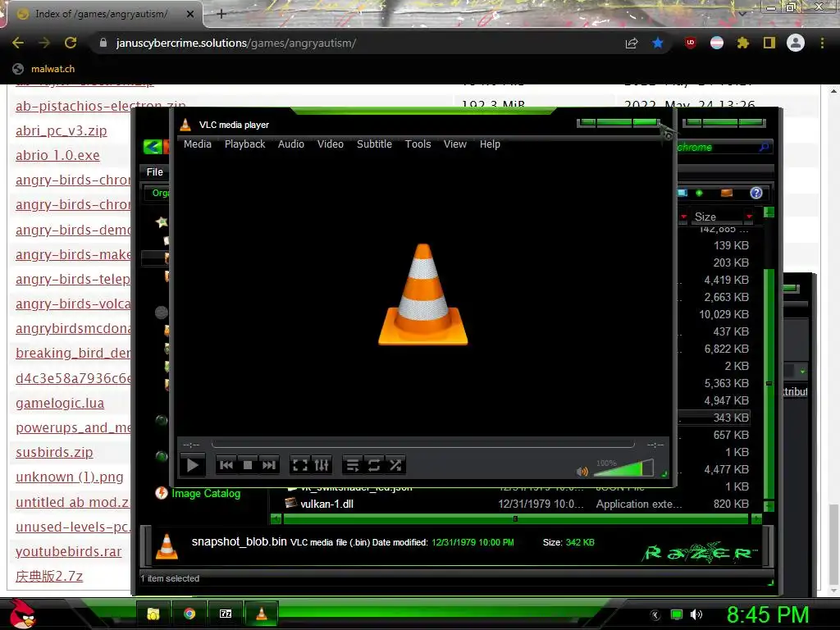Open new Chrome tab with plus button
840x630 pixels.
tap(221, 14)
